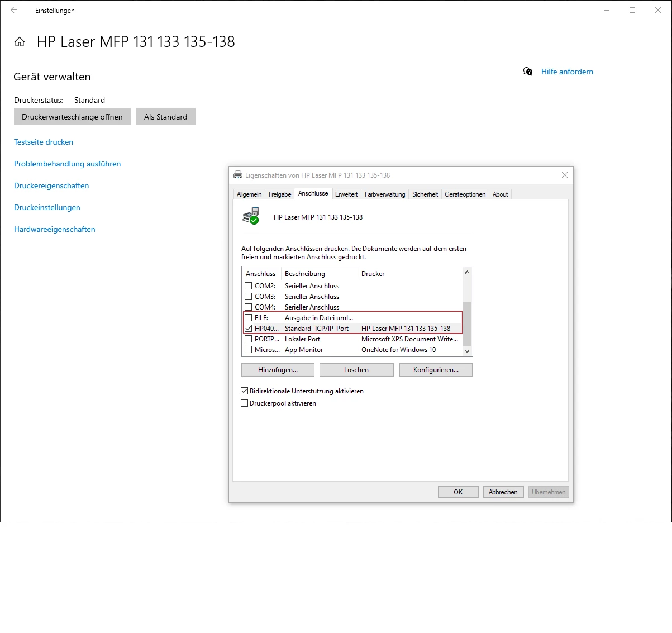Select the Standard-TCP/IP-Port description cell
672x633 pixels.
tap(317, 329)
